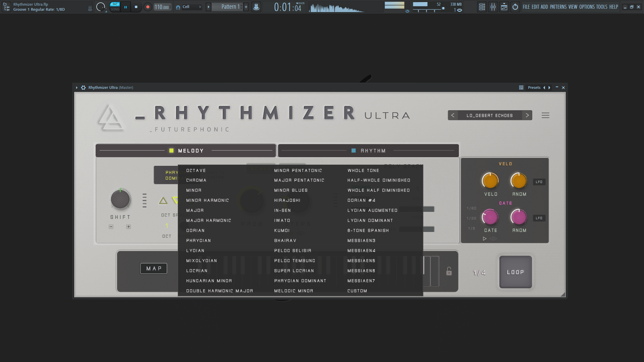Image resolution: width=644 pixels, height=362 pixels.
Task: Toggle the keyboard lock icon
Action: click(x=449, y=271)
